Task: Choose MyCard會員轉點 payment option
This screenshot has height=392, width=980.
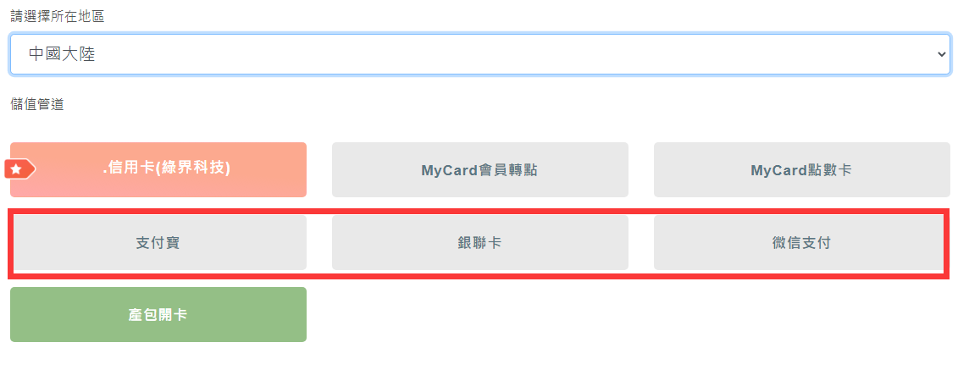Action: [480, 169]
